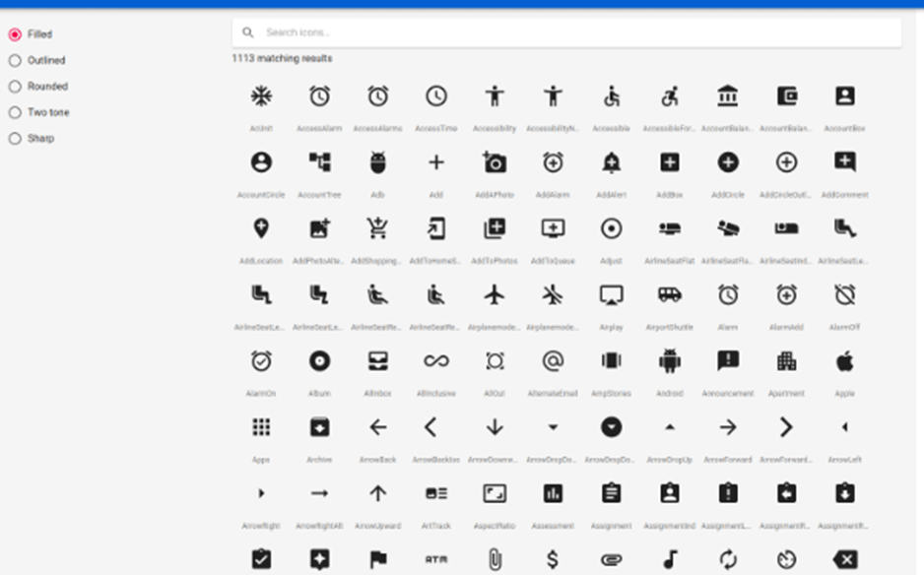The height and width of the screenshot is (575, 924).
Task: Choose the AddAPhoto camera icon
Action: tap(495, 162)
